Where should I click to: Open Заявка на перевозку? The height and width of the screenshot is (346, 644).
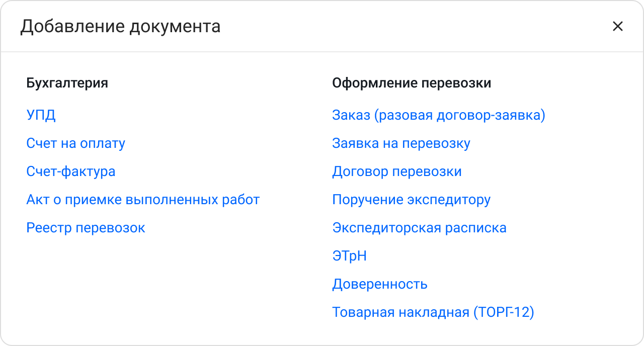tap(401, 143)
